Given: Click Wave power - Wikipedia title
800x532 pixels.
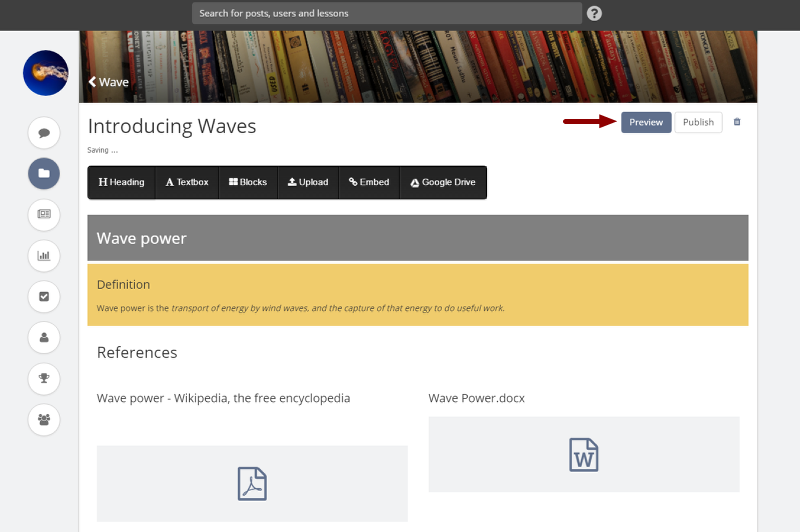Looking at the screenshot, I should (223, 398).
